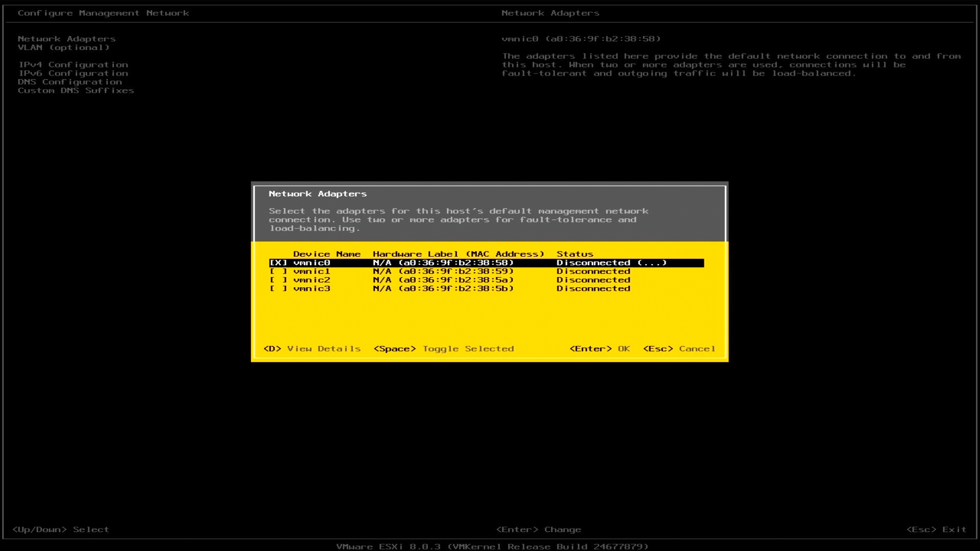Toggle the vmnic0 adapter checkbox

point(278,263)
